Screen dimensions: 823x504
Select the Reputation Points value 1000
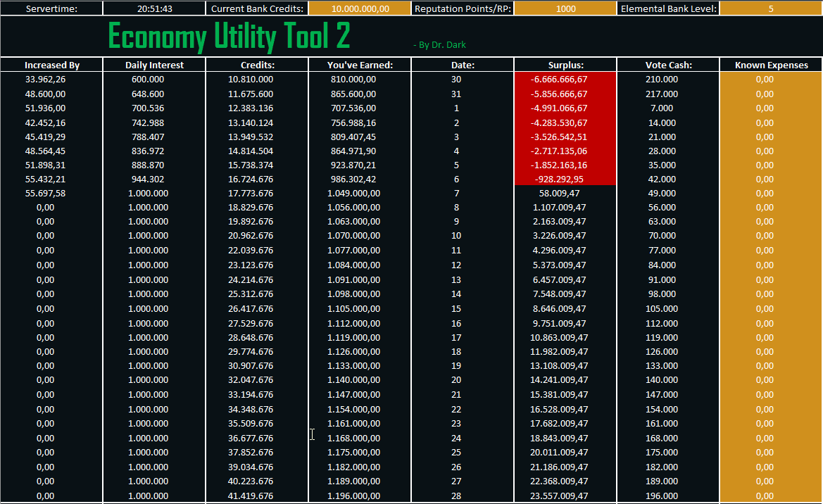pyautogui.click(x=565, y=8)
